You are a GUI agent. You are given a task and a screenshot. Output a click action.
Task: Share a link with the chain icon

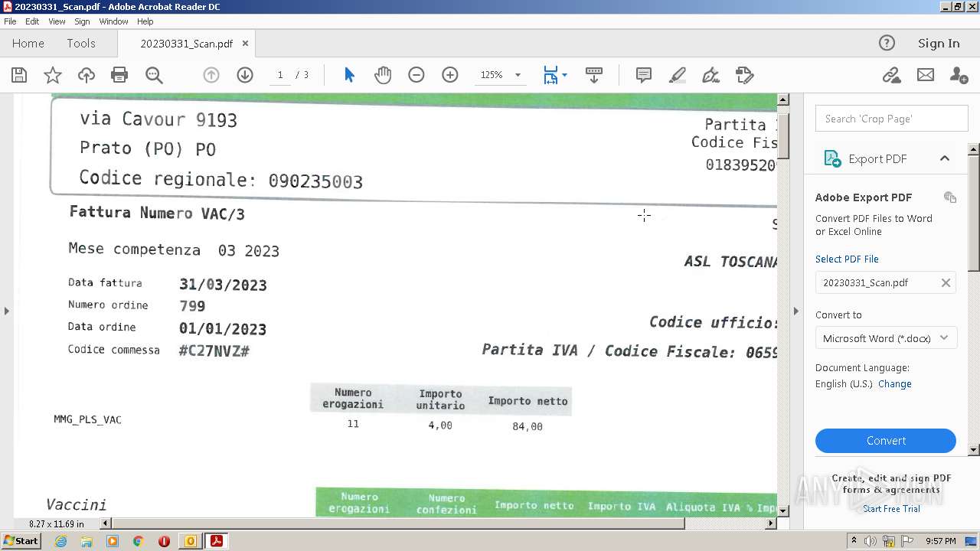point(891,75)
